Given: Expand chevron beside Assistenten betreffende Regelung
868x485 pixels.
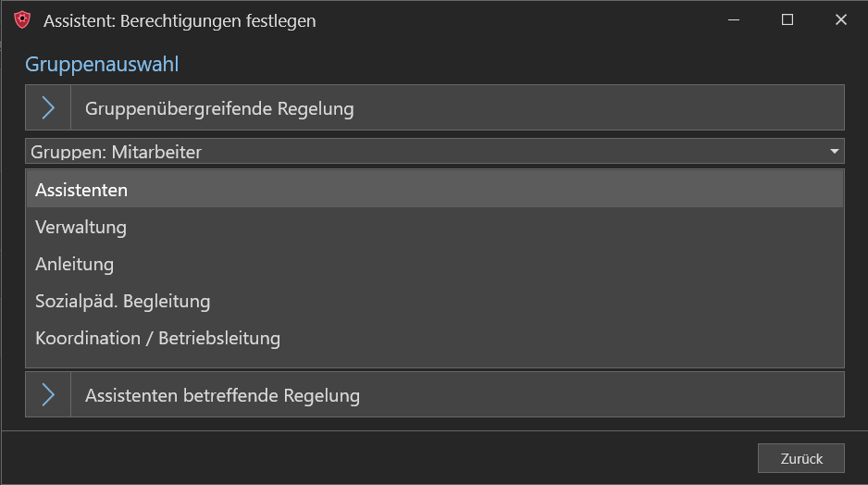Looking at the screenshot, I should tap(48, 394).
